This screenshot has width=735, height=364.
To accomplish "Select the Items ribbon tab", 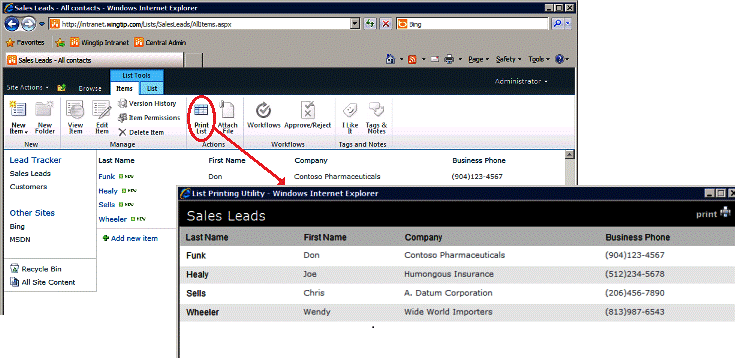I will (124, 88).
